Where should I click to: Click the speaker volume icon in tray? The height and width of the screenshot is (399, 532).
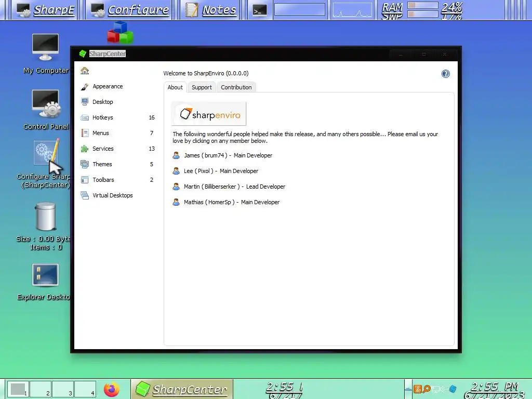444,389
